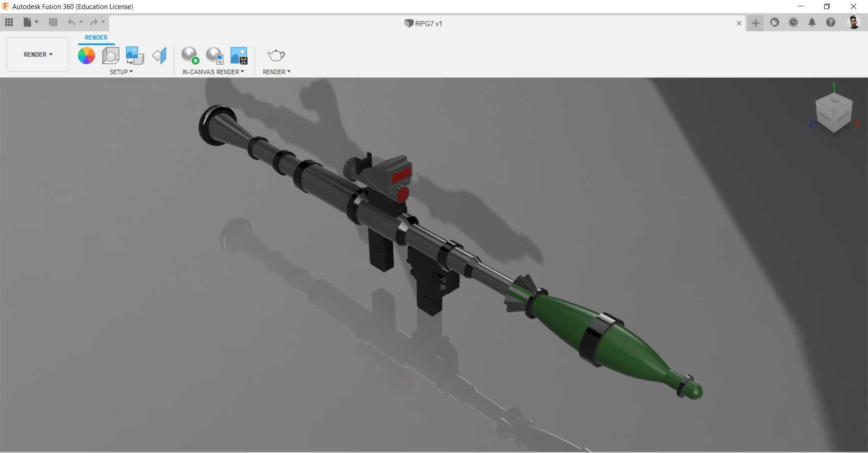Open the Notifications bell
The image size is (868, 453).
(x=812, y=22)
